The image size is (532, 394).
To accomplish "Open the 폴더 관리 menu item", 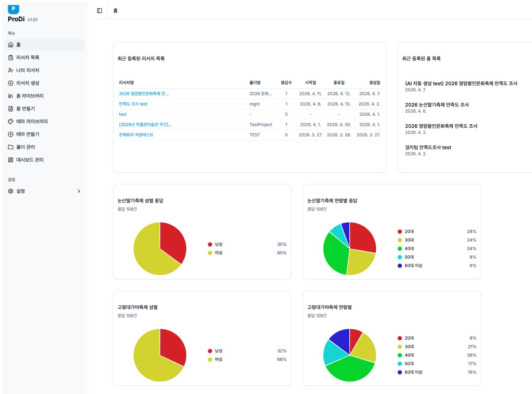I will tap(26, 147).
